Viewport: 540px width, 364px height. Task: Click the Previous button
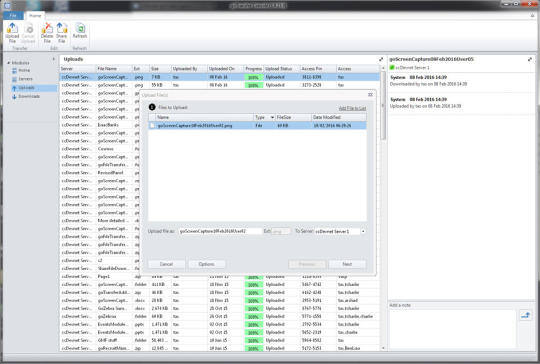click(x=307, y=264)
